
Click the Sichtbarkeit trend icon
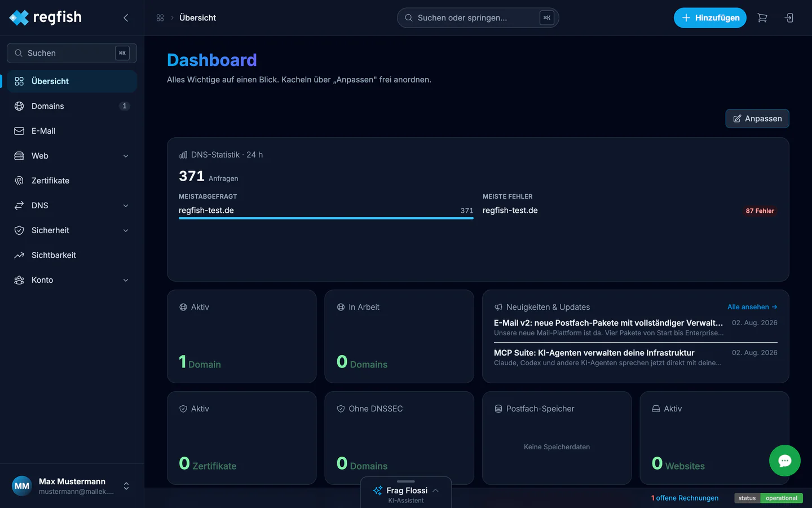19,255
